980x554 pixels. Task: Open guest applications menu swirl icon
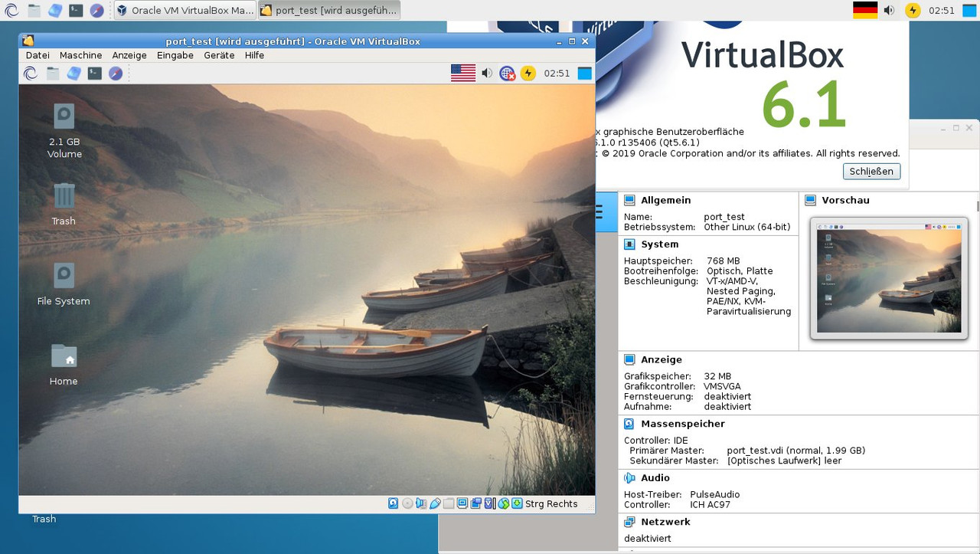(31, 74)
